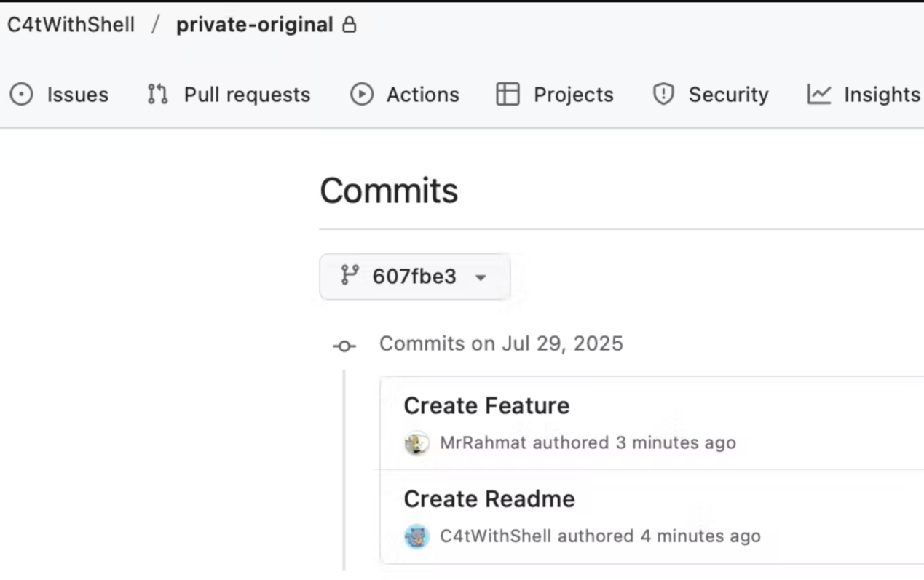924x580 pixels.
Task: Open the Create Feature commit
Action: coord(486,405)
